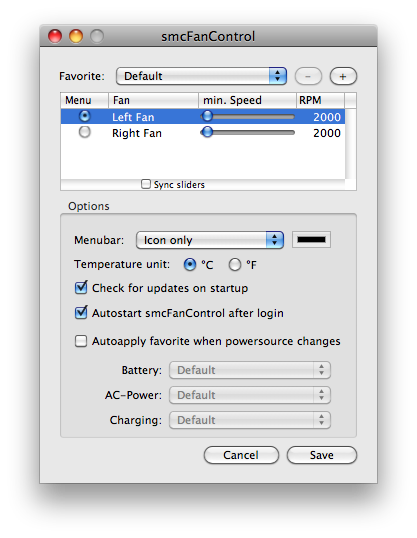
Task: Open the black menubar text color swatch
Action: pyautogui.click(x=311, y=239)
